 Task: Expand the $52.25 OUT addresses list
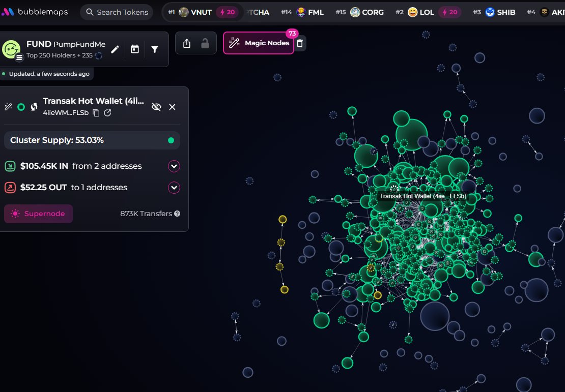pos(174,188)
